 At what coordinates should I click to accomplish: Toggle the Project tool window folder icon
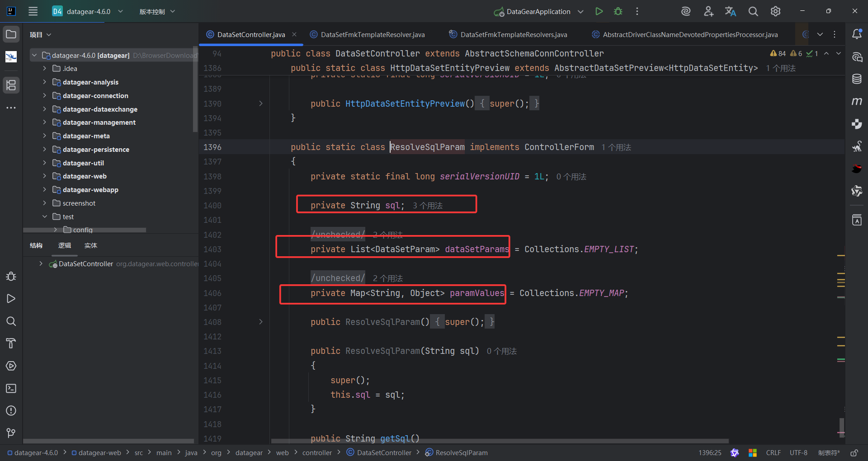point(11,34)
